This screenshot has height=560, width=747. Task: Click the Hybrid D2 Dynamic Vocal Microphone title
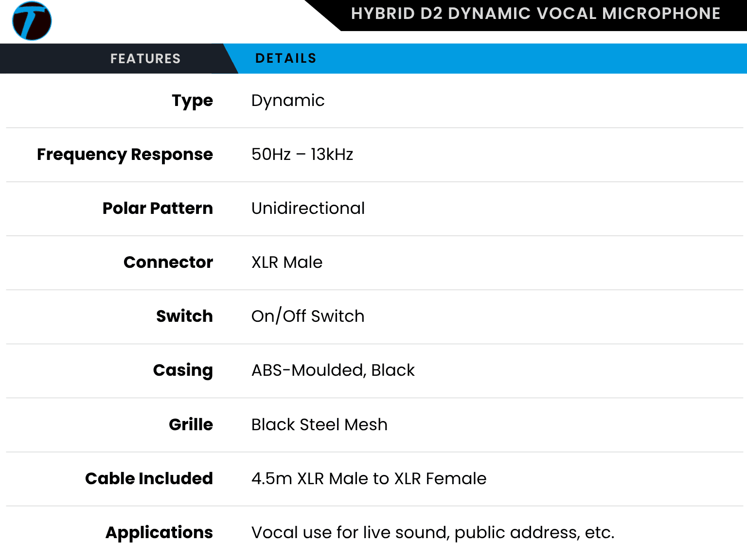tap(535, 14)
